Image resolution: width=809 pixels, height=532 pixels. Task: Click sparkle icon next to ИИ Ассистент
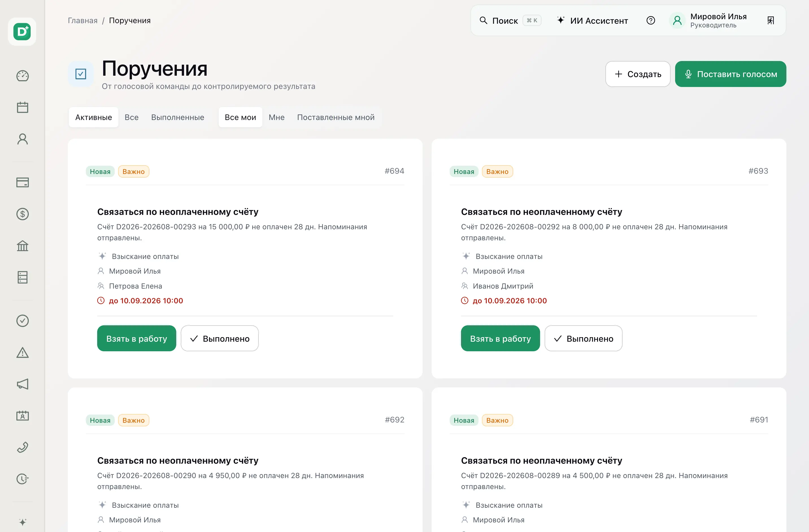point(560,20)
